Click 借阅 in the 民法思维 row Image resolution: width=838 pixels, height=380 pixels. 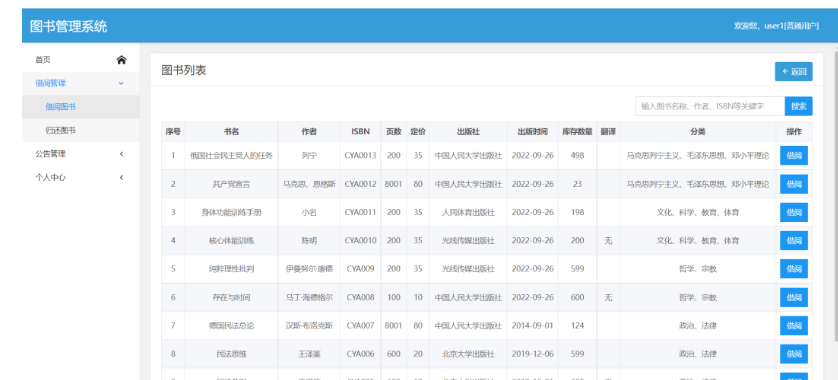(x=794, y=354)
